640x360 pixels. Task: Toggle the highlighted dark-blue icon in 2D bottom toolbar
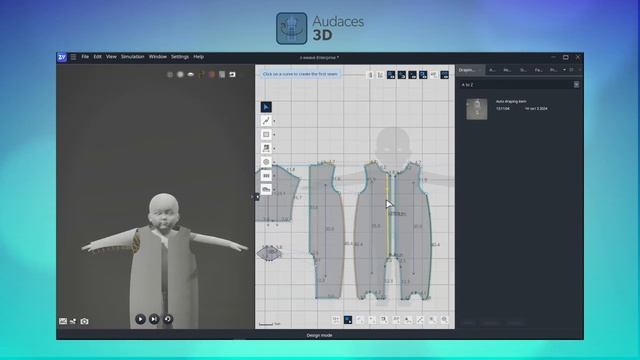coord(348,320)
